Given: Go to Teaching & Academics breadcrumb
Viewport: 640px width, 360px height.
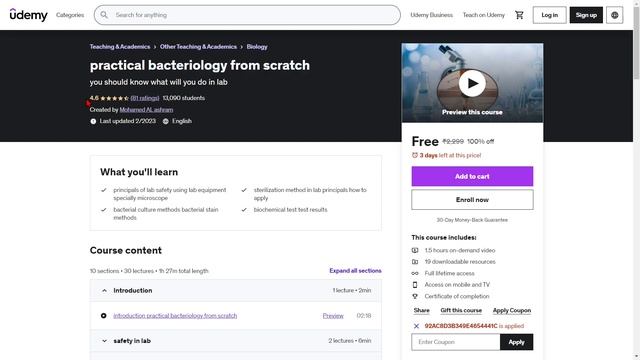Looking at the screenshot, I should tap(120, 47).
